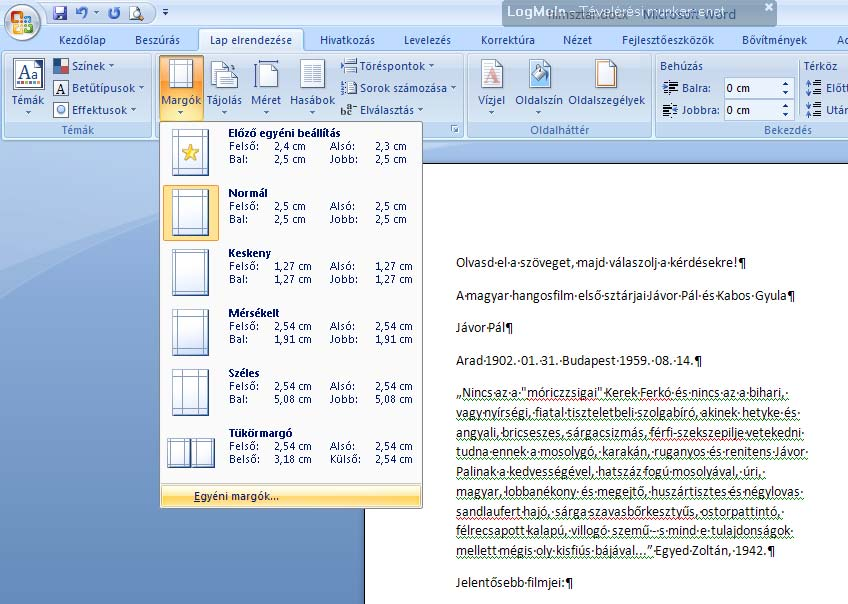Switch to the Fejlesztőeszközök tab

pos(668,40)
